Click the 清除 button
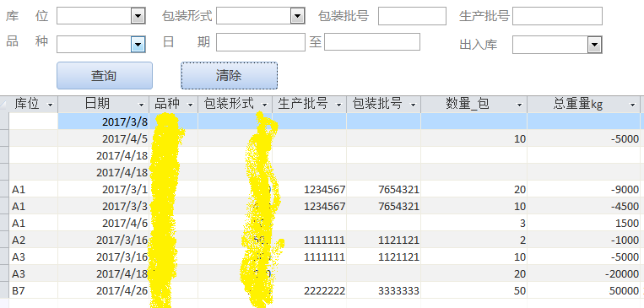The width and height of the screenshot is (644, 308). tap(230, 76)
